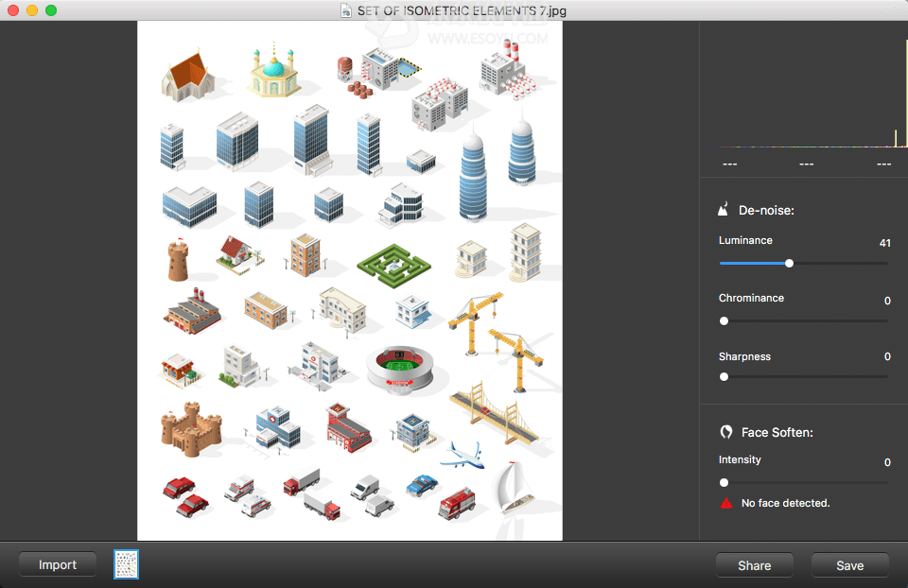Click the Face Soften Intensity slider handle
This screenshot has height=588, width=908.
[725, 483]
